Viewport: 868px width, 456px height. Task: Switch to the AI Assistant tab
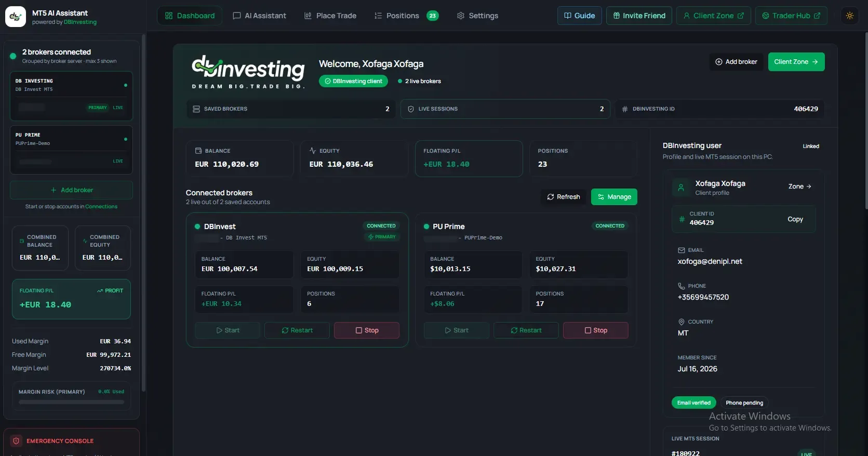tap(259, 16)
